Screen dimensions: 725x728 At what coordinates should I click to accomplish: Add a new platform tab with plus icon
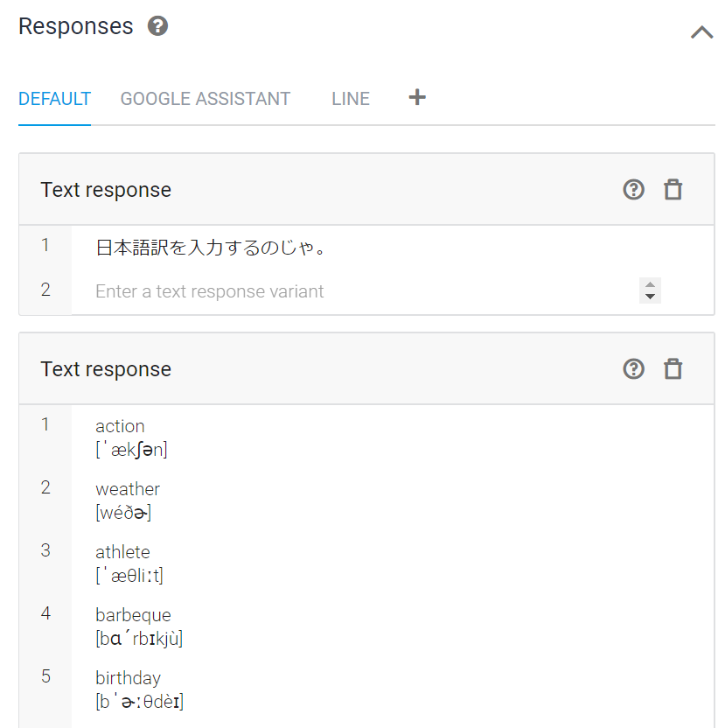point(417,97)
